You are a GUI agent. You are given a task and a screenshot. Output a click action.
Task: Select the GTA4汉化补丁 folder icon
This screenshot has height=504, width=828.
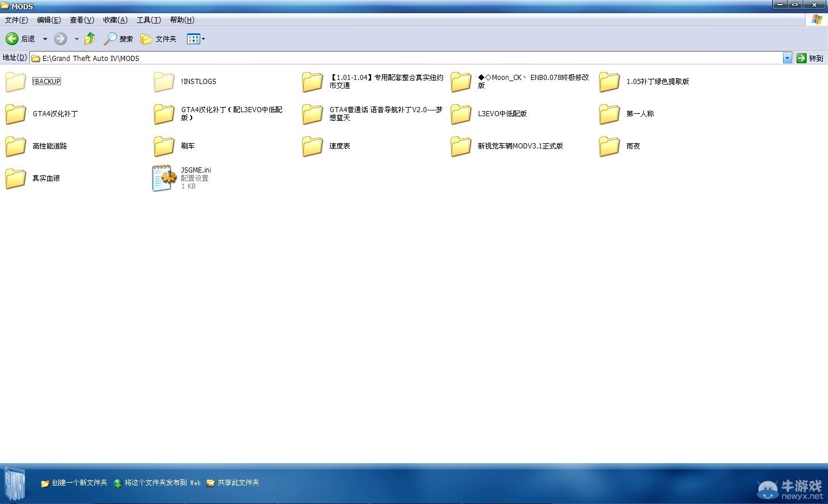click(x=16, y=114)
